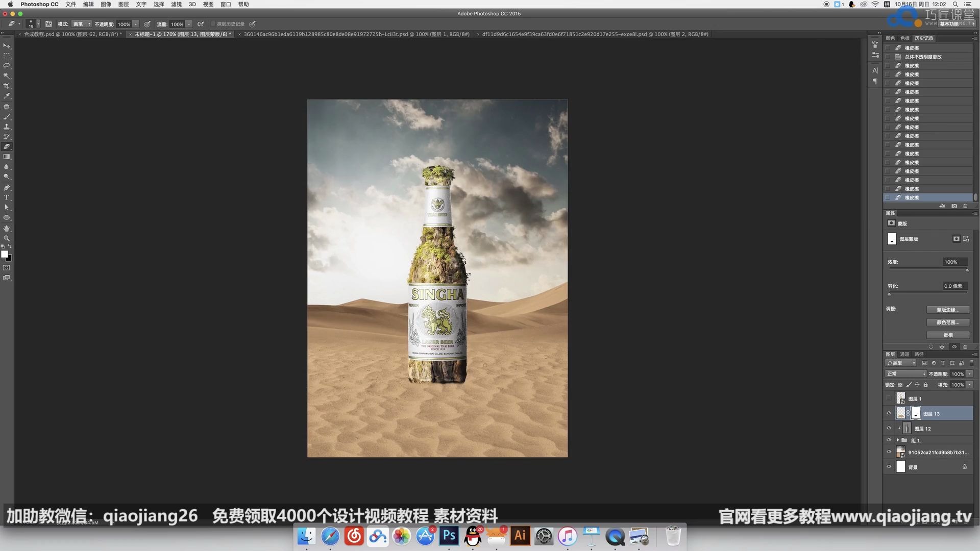Open the 填充 dropdown arrow
The width and height of the screenshot is (980, 551).
click(x=970, y=385)
